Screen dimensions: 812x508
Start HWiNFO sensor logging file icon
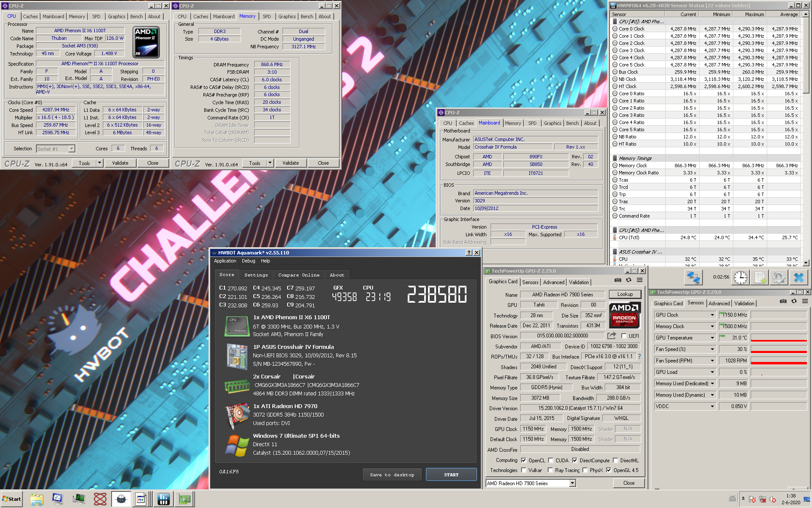[x=760, y=278]
